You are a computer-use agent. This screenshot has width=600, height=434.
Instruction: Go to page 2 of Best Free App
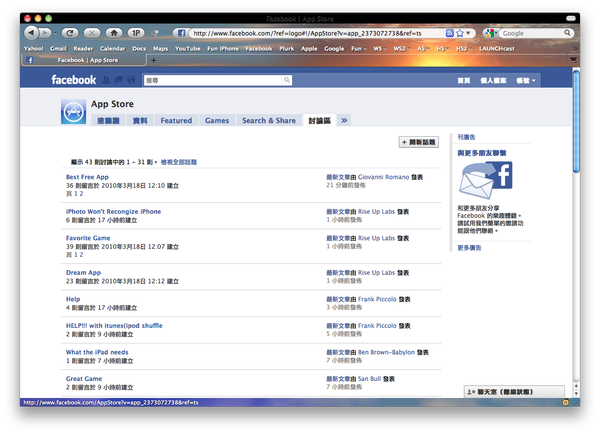(x=81, y=194)
